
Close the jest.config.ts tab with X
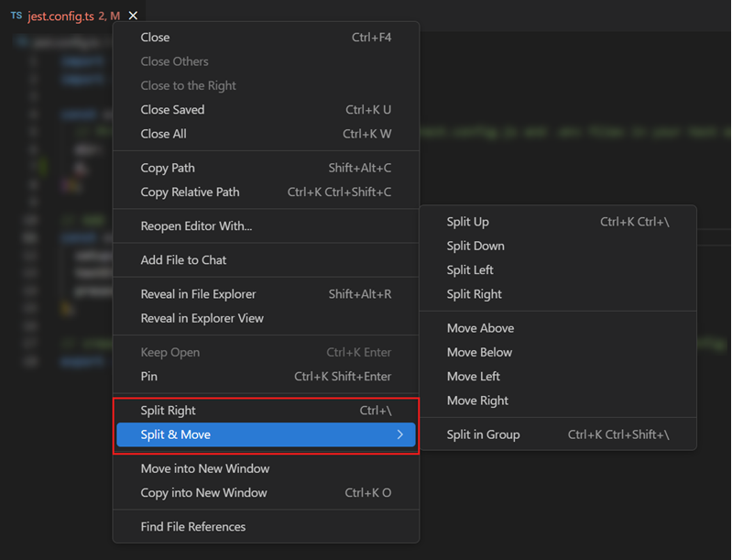[x=134, y=16]
